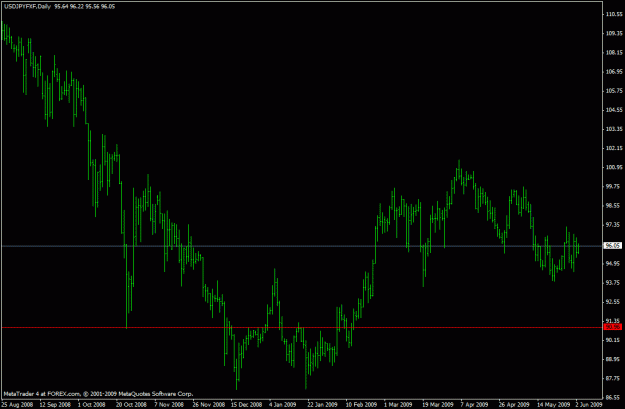Click the red horizontal line price tag
This screenshot has width=625, height=409.
pos(613,327)
